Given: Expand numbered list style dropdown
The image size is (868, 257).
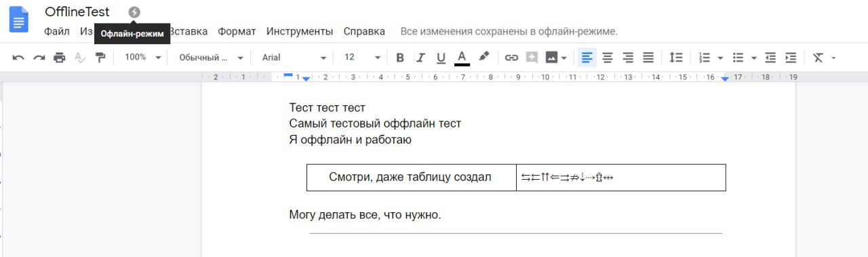Looking at the screenshot, I should [720, 58].
